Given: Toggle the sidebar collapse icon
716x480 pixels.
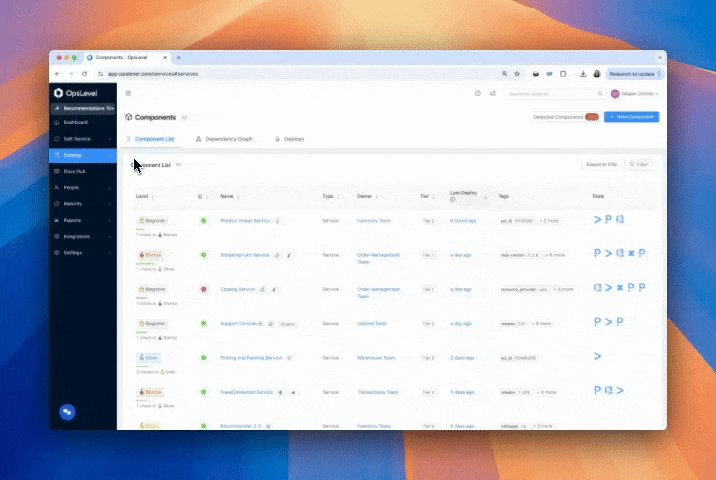Looking at the screenshot, I should pyautogui.click(x=128, y=93).
